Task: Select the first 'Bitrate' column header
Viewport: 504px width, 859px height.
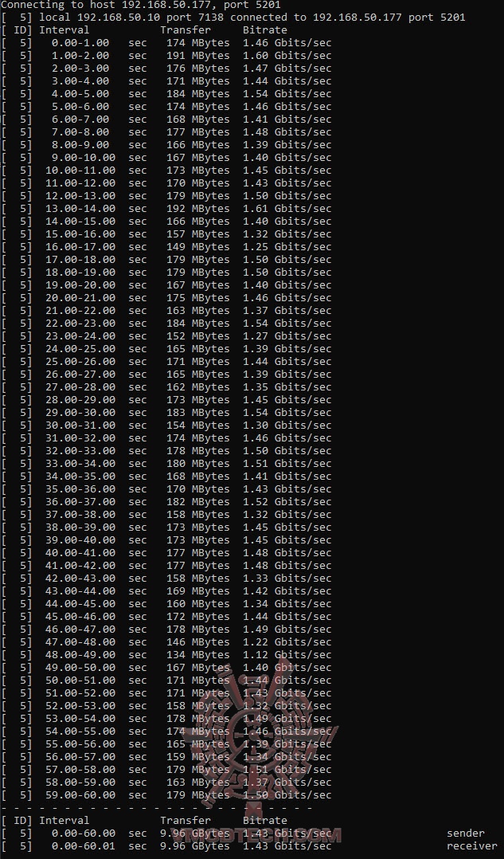Action: (x=265, y=29)
